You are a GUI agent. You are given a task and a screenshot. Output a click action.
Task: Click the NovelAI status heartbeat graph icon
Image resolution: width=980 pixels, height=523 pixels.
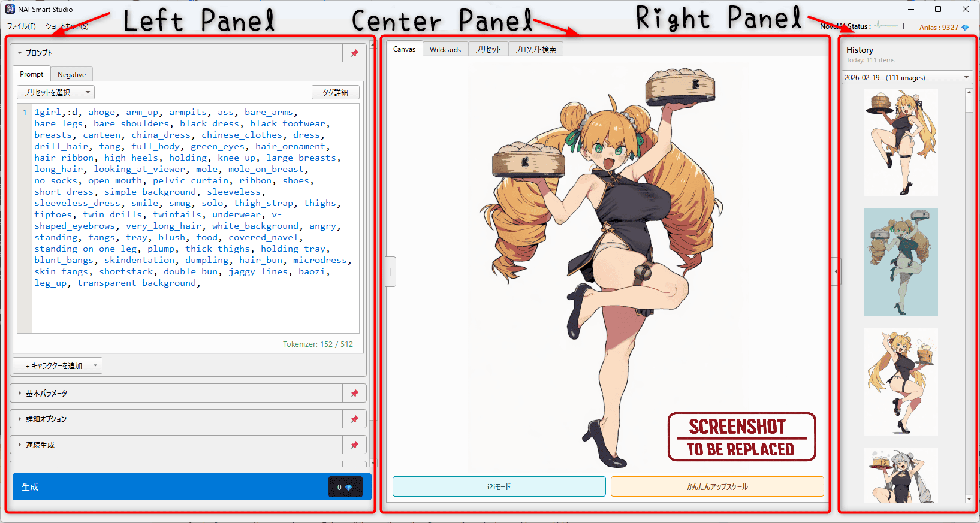[886, 26]
